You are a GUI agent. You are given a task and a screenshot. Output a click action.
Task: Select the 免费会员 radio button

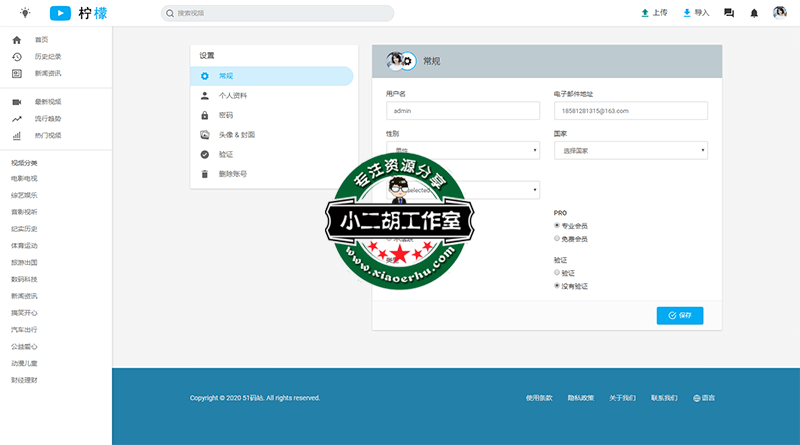pyautogui.click(x=557, y=239)
